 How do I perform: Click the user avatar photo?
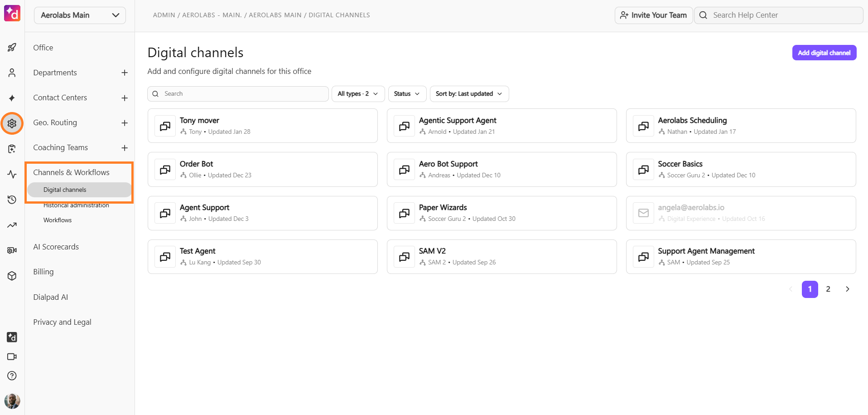point(12,401)
